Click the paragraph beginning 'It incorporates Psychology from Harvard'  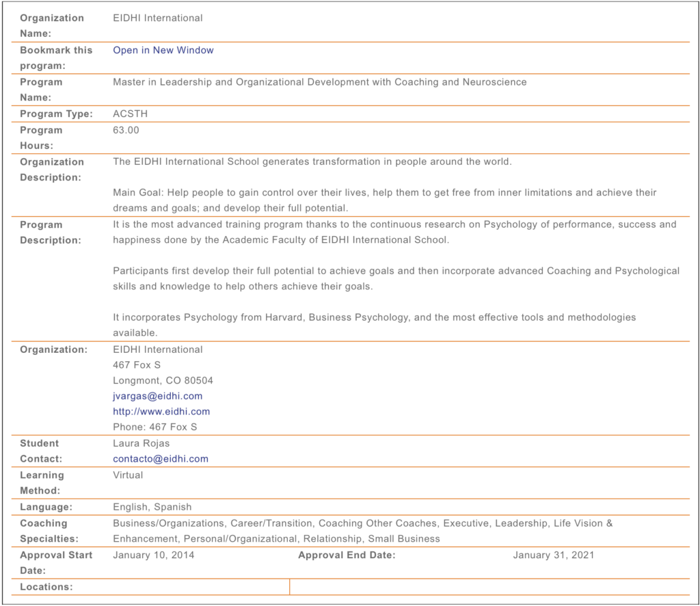click(375, 325)
